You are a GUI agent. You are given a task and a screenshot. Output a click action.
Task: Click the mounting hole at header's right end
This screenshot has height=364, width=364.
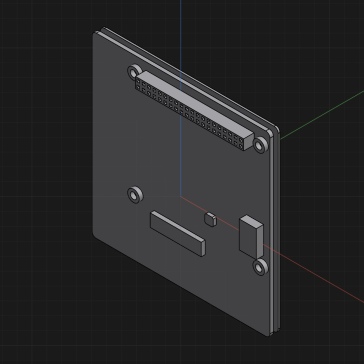pos(261,145)
